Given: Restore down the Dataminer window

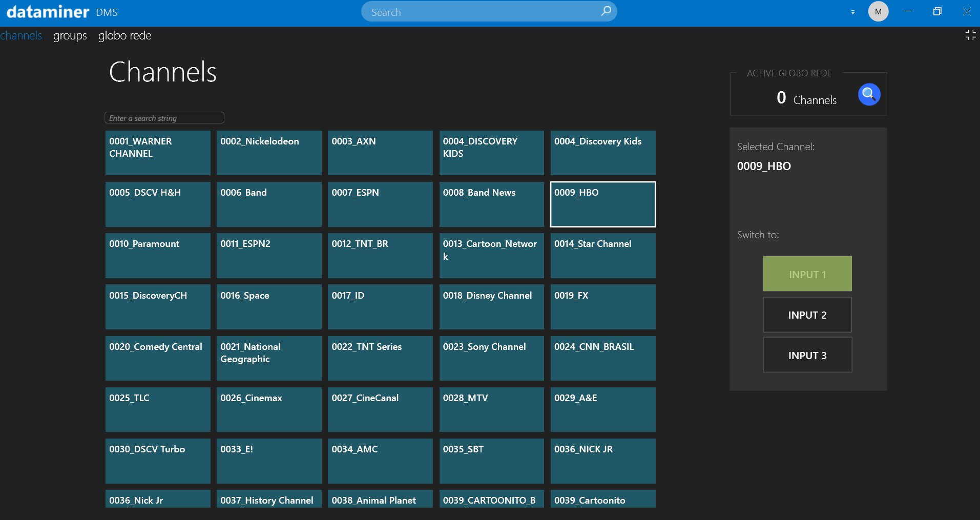Looking at the screenshot, I should [x=937, y=11].
